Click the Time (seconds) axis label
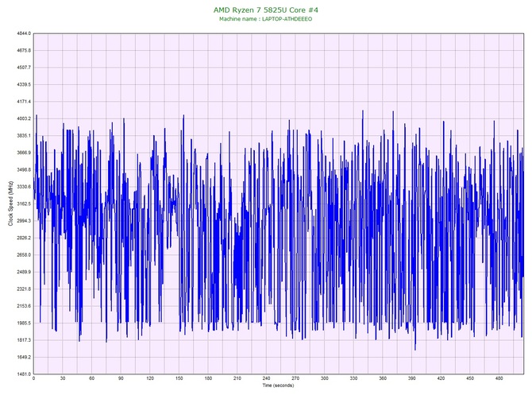532x399 pixels. [x=278, y=385]
